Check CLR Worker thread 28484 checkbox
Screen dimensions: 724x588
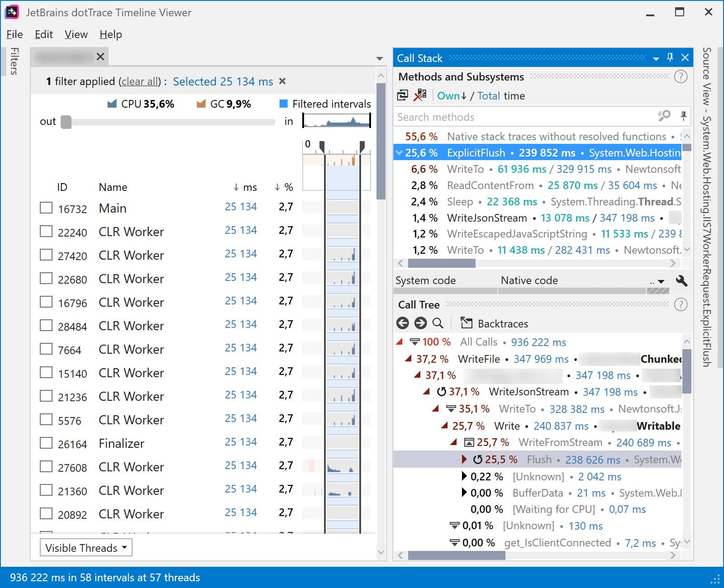[x=46, y=325]
